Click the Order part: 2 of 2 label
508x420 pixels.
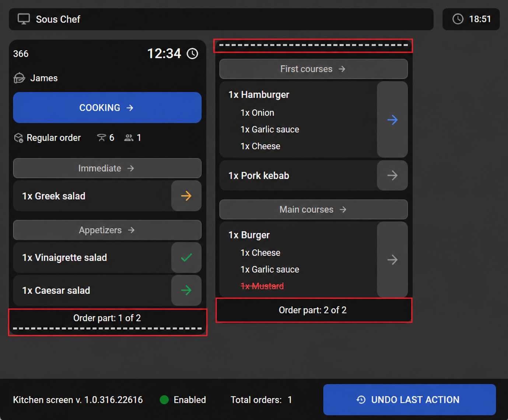click(x=313, y=310)
